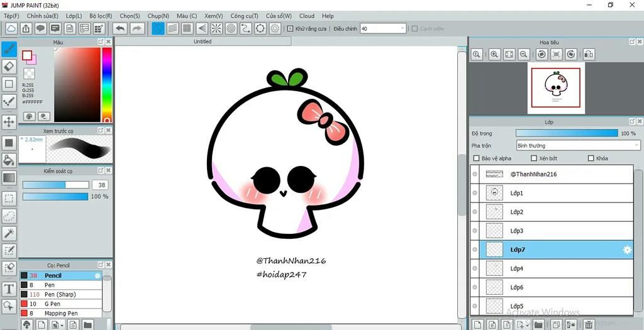This screenshot has height=330, width=644.
Task: Open the Tệp(F) menu
Action: (x=11, y=16)
